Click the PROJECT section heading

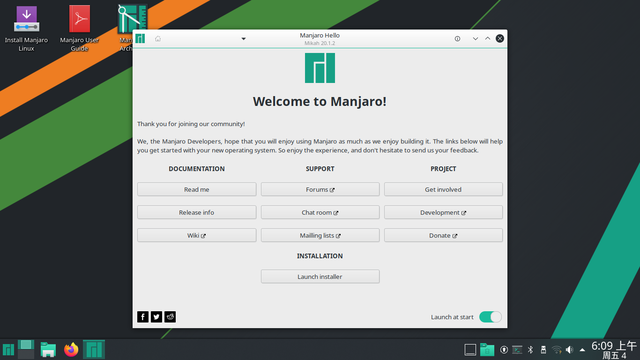tap(443, 169)
